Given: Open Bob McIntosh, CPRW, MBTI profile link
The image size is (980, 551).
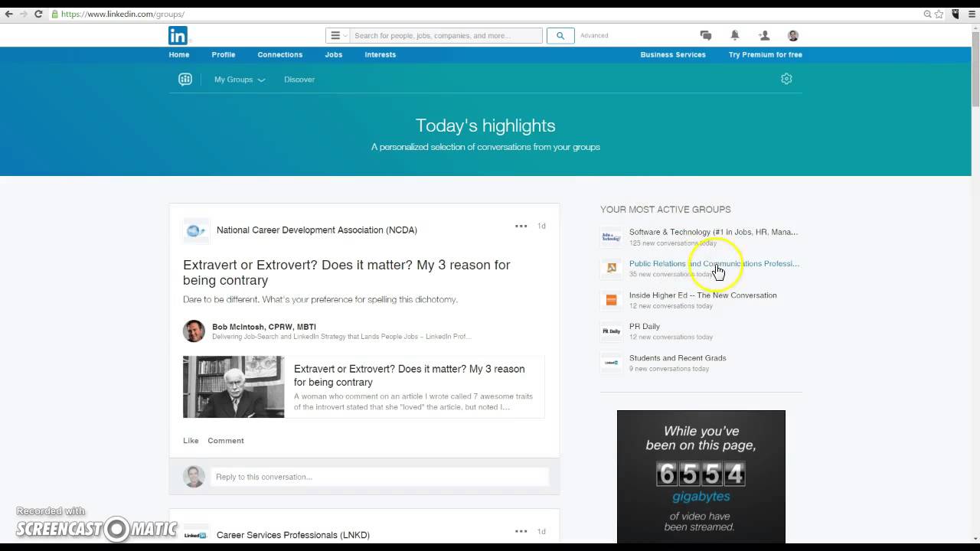Looking at the screenshot, I should pyautogui.click(x=264, y=327).
